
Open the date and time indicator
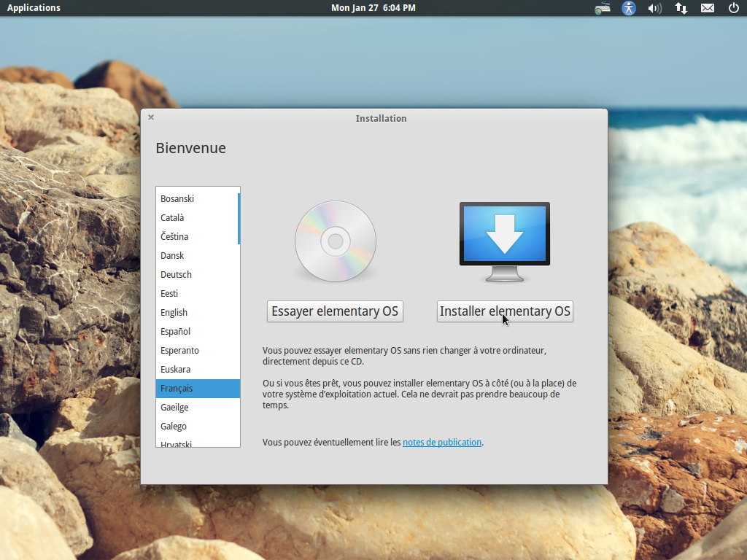[373, 8]
